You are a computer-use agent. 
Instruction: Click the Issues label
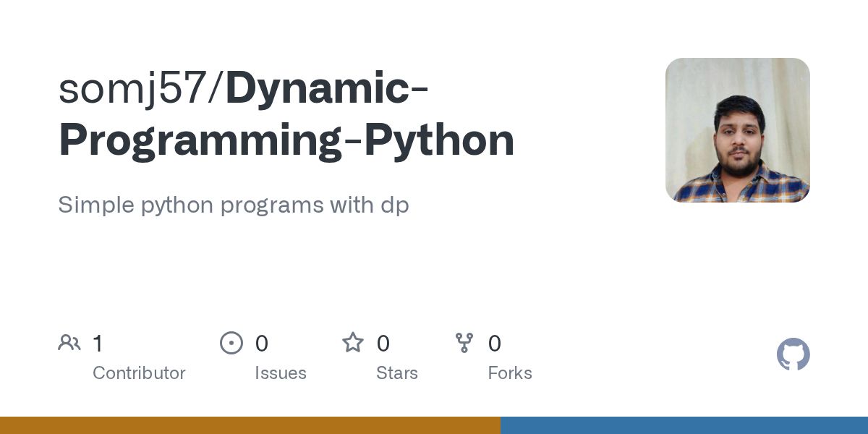coord(281,373)
